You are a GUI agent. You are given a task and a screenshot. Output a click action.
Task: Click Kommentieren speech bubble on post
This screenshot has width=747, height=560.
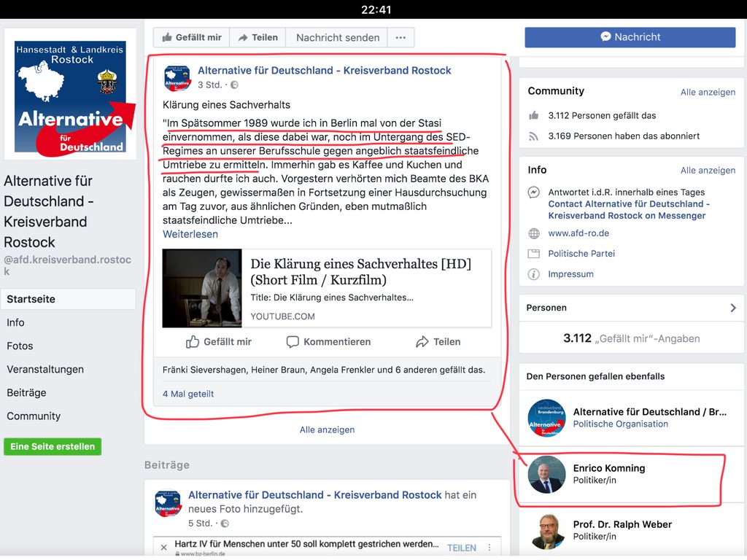point(328,342)
